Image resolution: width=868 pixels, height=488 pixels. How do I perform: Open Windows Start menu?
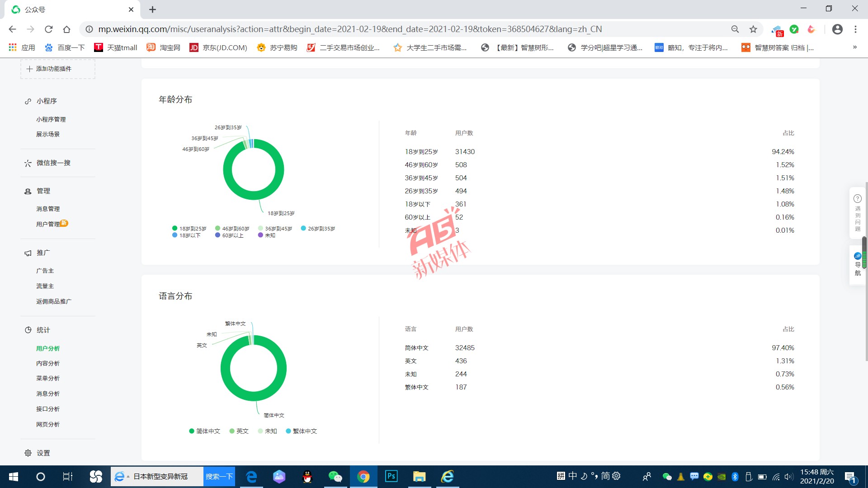point(14,477)
